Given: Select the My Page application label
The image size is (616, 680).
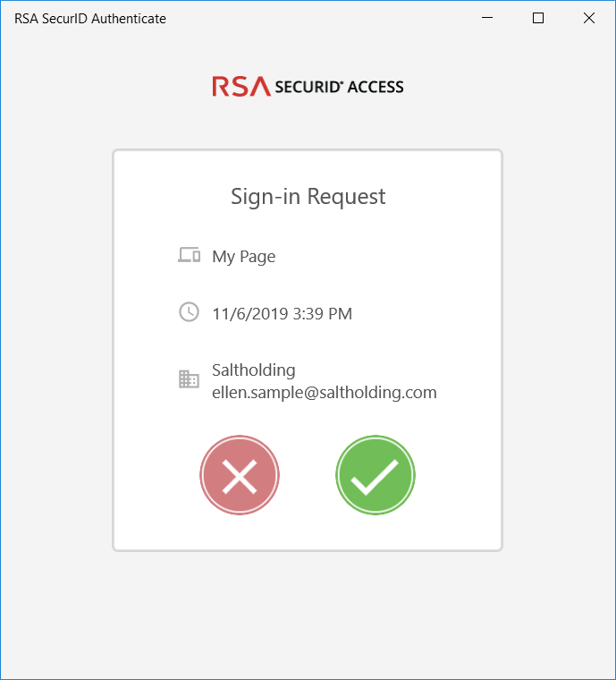Looking at the screenshot, I should click(x=243, y=257).
